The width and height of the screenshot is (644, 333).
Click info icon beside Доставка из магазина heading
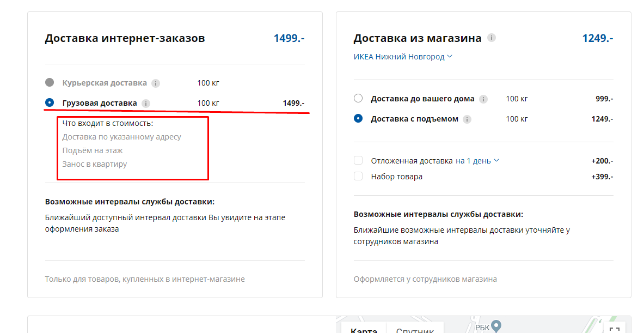[492, 38]
